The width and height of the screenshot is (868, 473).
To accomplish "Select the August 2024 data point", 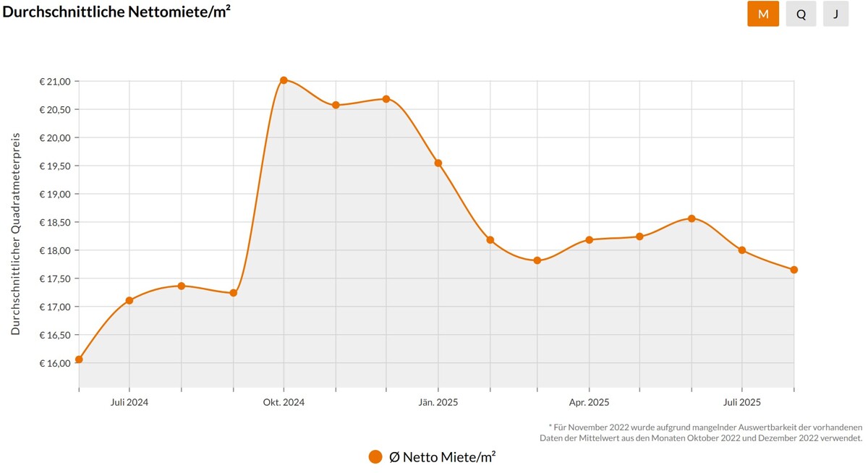I will 182,286.
